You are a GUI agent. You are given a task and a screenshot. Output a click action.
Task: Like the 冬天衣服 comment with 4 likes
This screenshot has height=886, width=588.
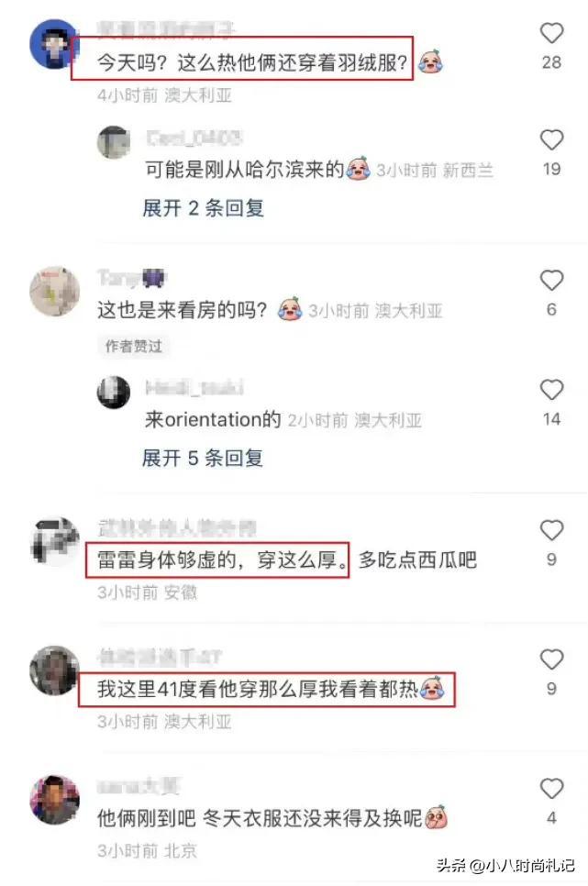tap(551, 788)
